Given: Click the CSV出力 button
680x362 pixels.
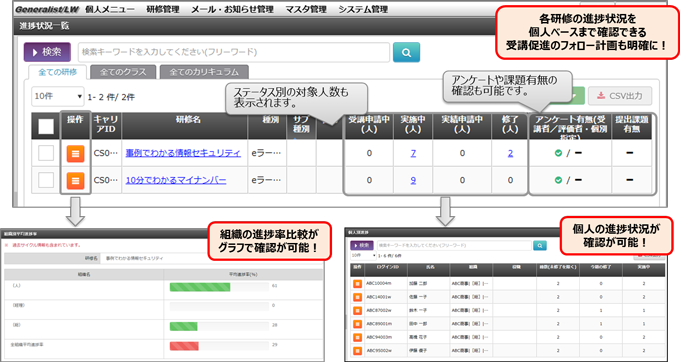Looking at the screenshot, I should click(620, 96).
